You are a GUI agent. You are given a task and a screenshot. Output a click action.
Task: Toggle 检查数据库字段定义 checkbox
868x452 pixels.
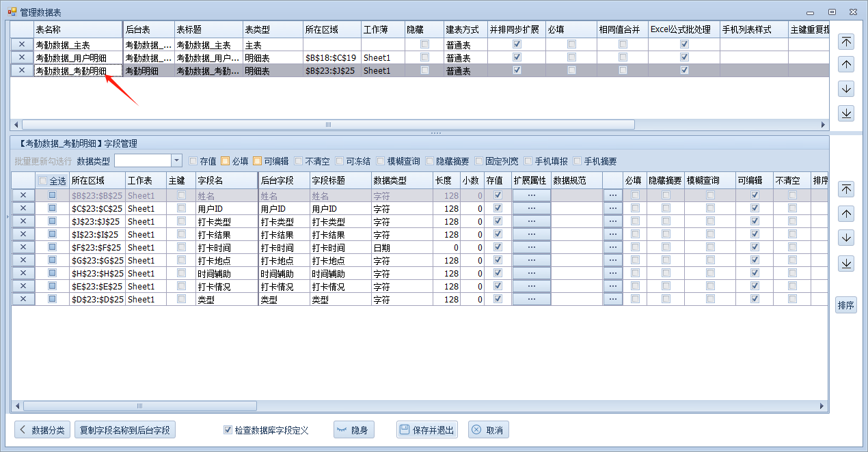(228, 430)
